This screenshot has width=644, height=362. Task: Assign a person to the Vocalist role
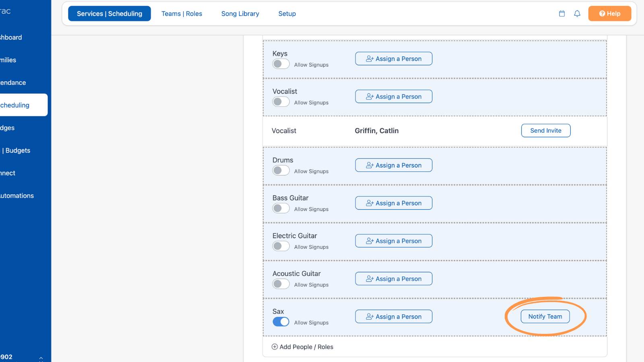394,97
